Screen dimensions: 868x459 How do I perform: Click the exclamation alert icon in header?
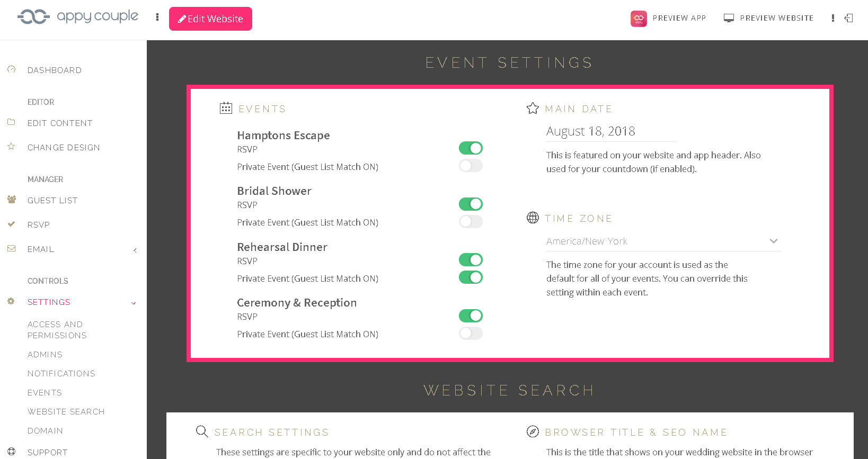833,18
